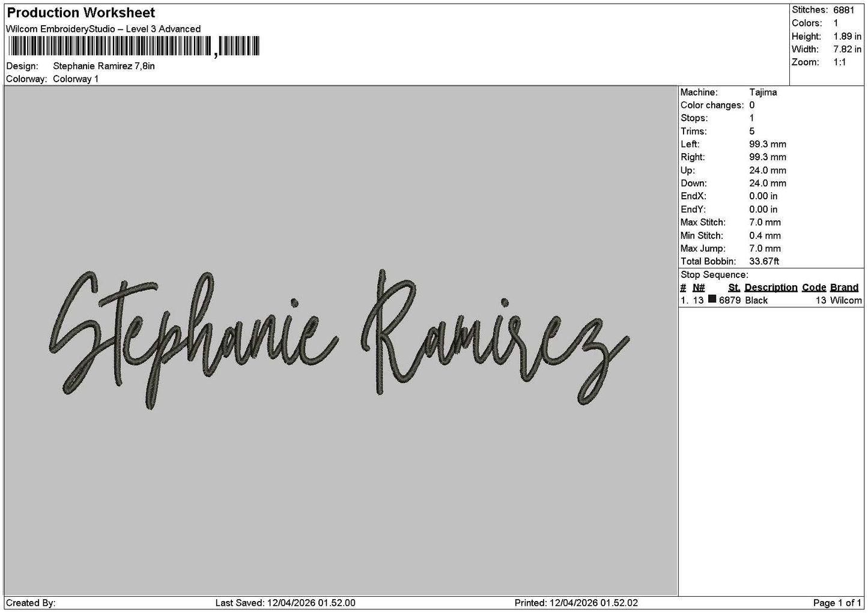
Task: Click the black color swatch in stop sequence
Action: (x=712, y=300)
